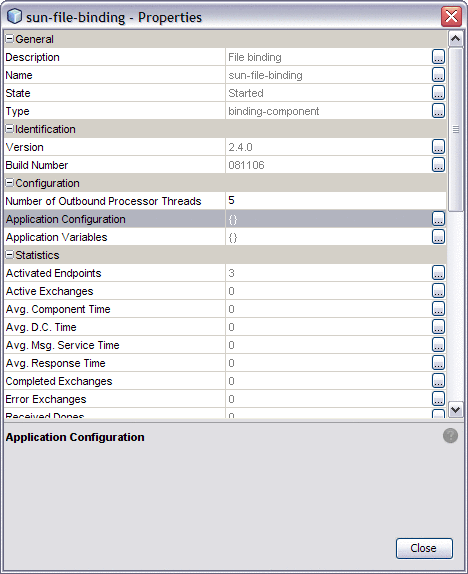Select the Type property label
Viewport: 468px width, 574px height.
click(x=17, y=111)
